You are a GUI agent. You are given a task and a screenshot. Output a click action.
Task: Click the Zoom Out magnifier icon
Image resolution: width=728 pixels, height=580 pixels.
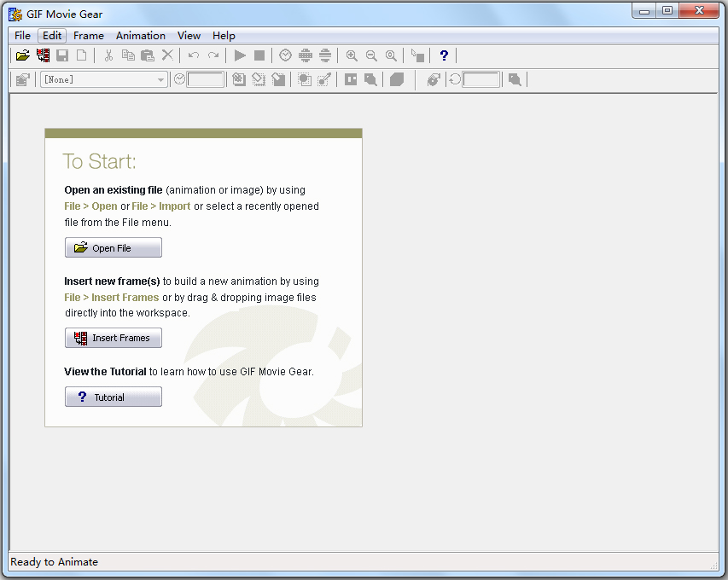pos(371,55)
